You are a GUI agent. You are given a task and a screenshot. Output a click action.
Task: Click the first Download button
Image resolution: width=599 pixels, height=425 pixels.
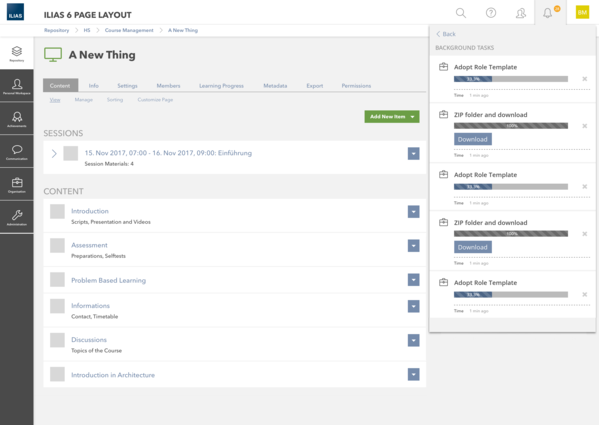pyautogui.click(x=473, y=139)
